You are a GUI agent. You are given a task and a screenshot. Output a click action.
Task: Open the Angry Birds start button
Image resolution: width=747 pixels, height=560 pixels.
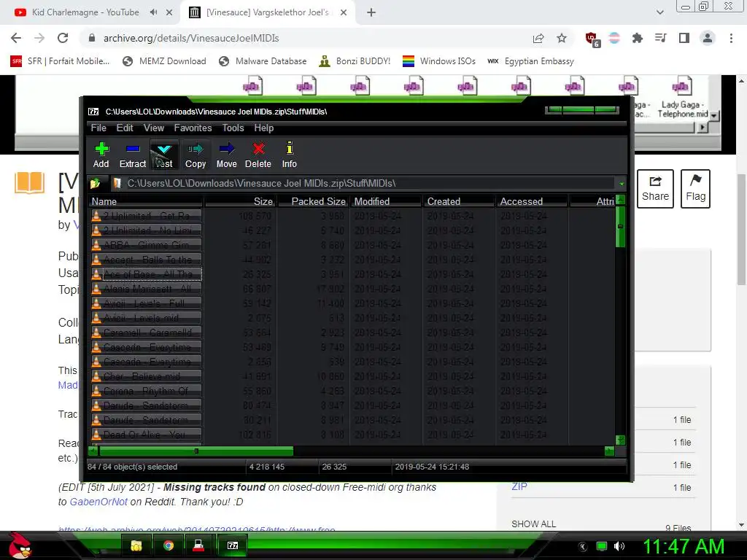tap(20, 545)
